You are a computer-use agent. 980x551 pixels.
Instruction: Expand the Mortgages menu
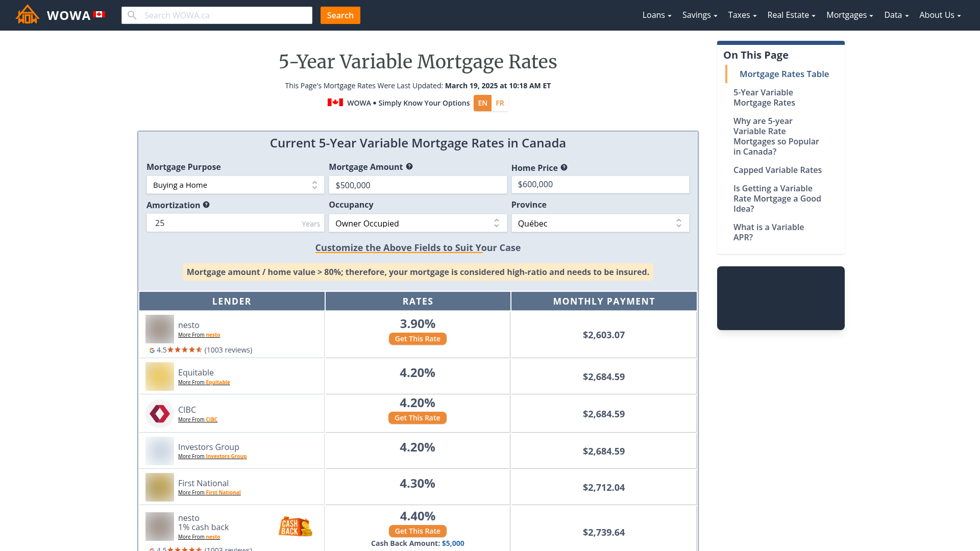tap(850, 15)
